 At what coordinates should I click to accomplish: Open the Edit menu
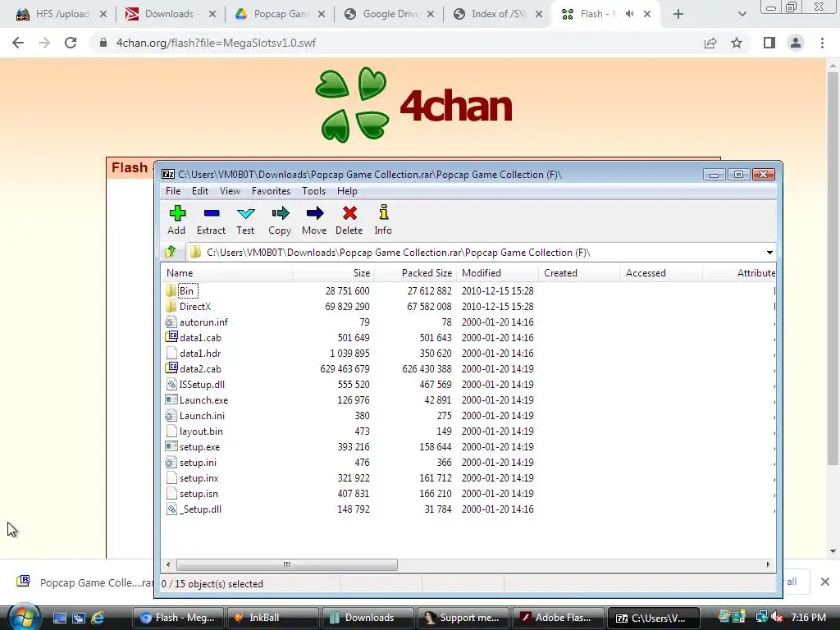(200, 191)
